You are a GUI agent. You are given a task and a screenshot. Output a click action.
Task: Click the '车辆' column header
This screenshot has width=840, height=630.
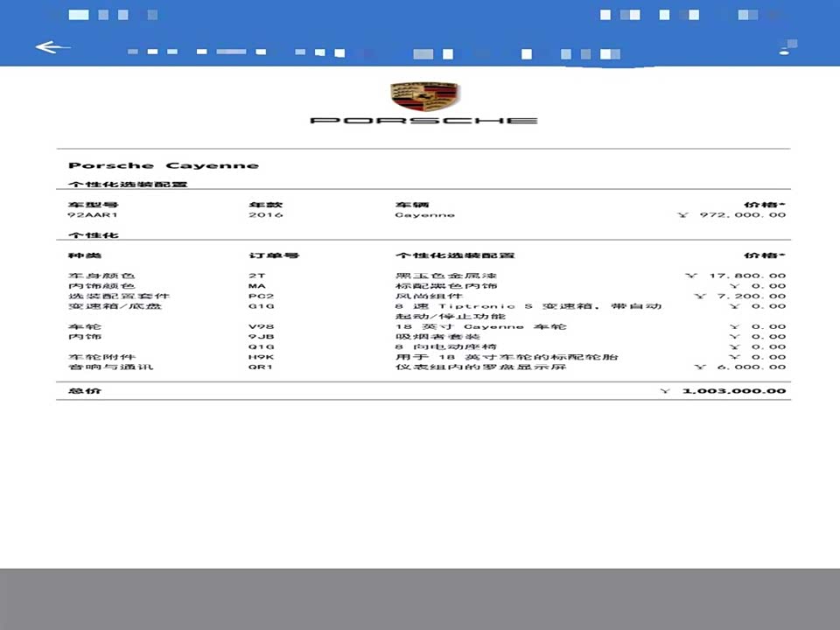[x=412, y=205]
